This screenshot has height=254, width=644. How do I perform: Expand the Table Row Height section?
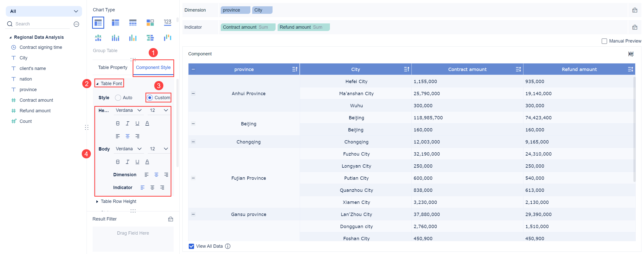point(97,201)
